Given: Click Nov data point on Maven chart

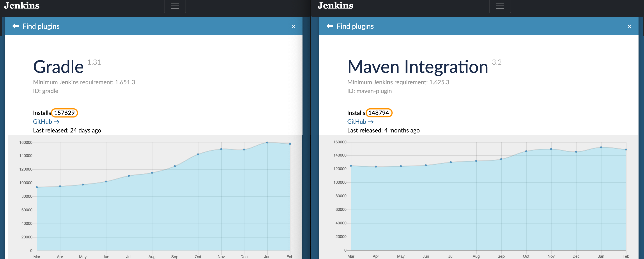Looking at the screenshot, I should click(551, 149).
